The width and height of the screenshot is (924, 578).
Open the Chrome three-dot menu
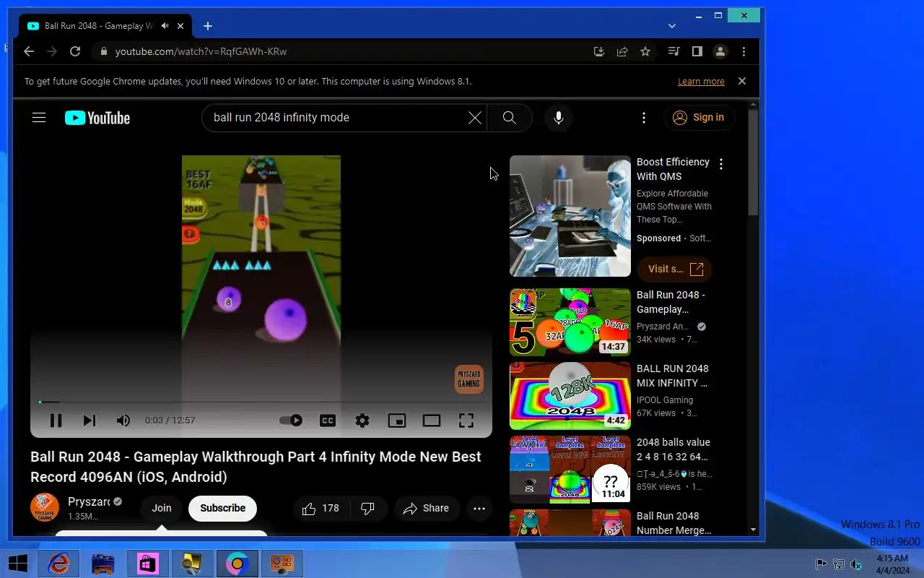pyautogui.click(x=744, y=51)
